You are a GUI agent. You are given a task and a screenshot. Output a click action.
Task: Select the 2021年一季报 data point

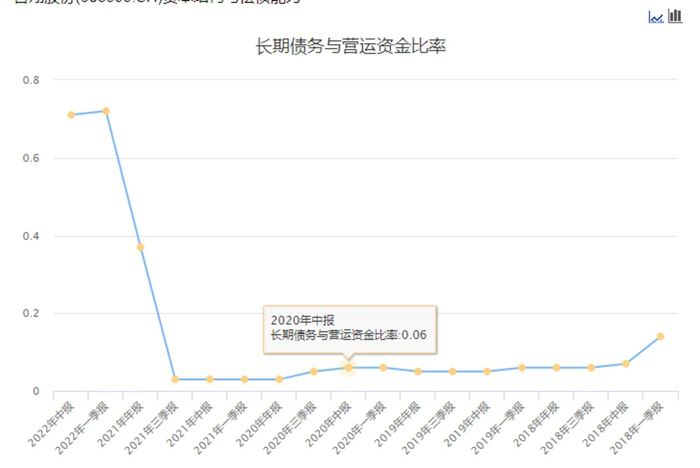[244, 379]
